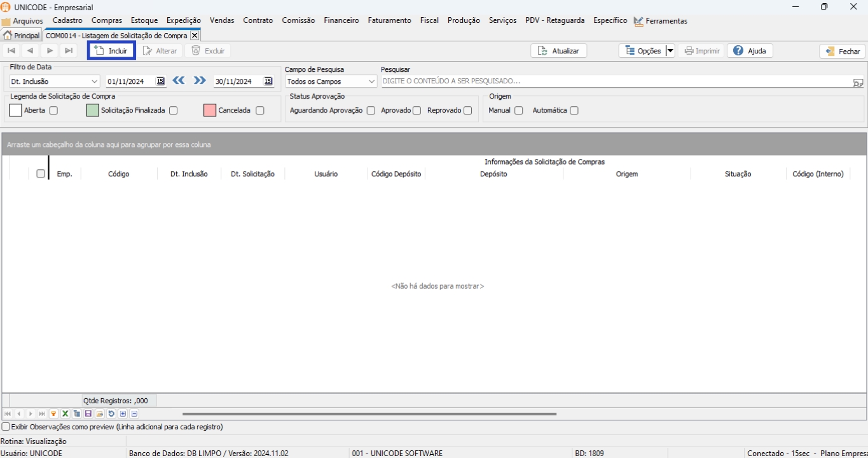Enable the Aberta status checkbox
Screen dimensions: 868x458
(53, 111)
